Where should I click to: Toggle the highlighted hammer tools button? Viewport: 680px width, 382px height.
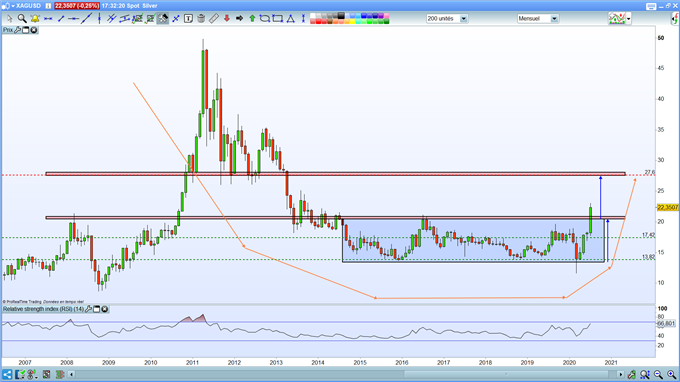pos(163,19)
